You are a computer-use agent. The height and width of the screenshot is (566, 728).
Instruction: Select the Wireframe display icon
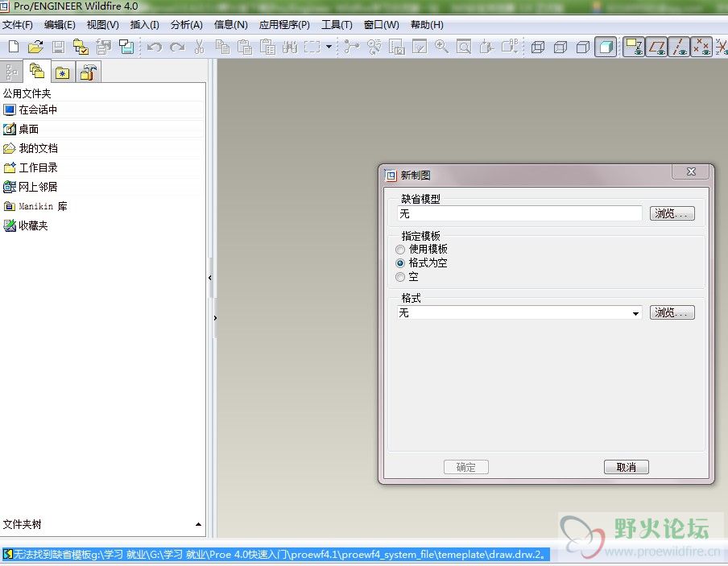[x=538, y=47]
